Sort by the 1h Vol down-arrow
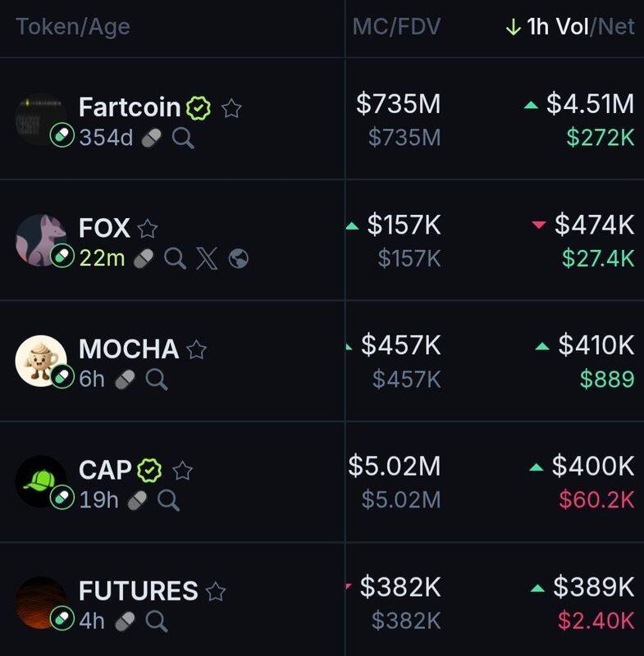The width and height of the screenshot is (644, 656). 513,27
